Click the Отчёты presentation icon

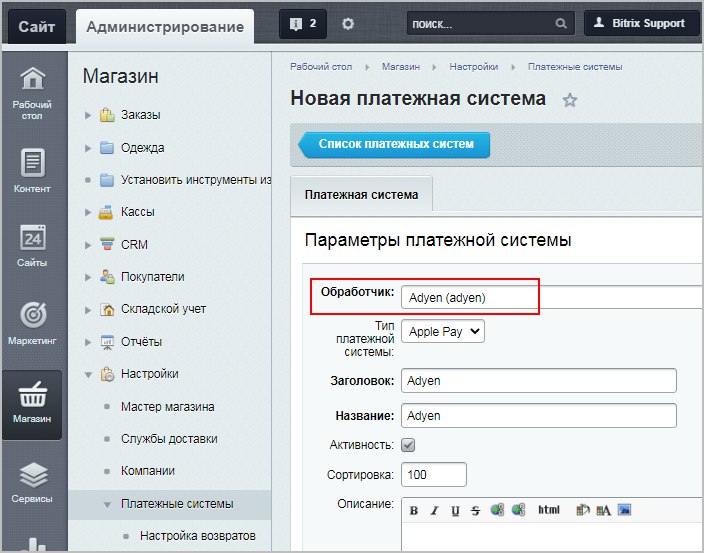107,342
